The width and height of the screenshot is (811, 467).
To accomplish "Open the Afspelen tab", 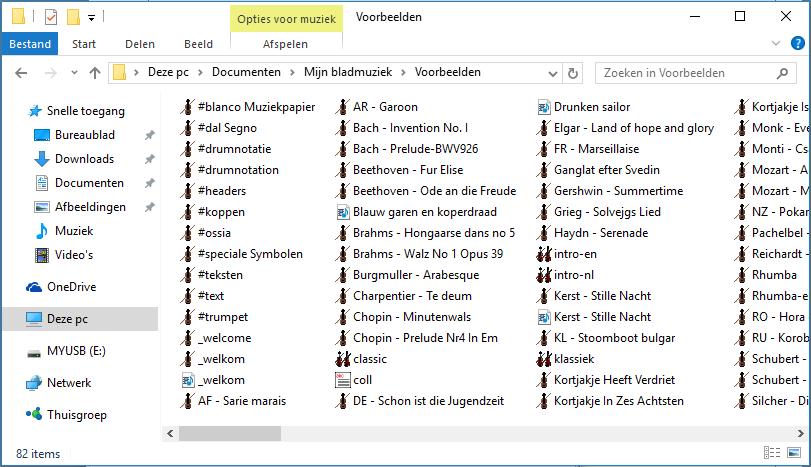I will tap(286, 44).
